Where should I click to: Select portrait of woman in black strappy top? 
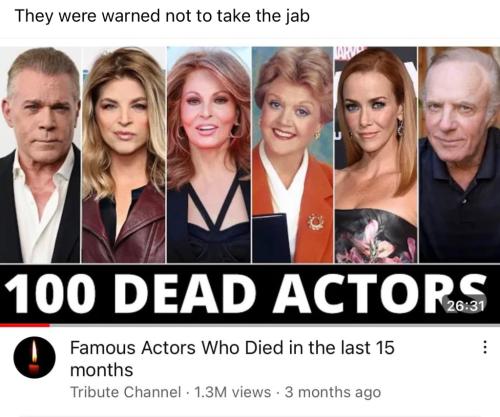(209, 155)
